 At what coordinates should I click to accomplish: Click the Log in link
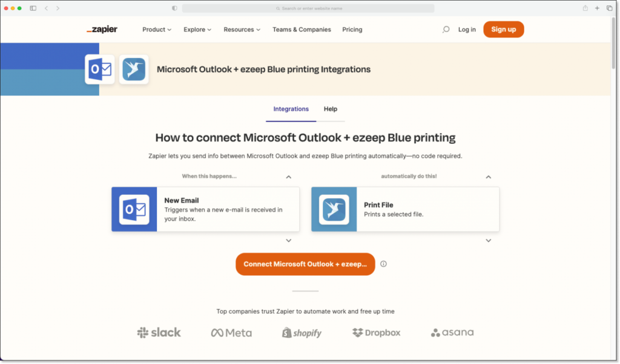467,30
